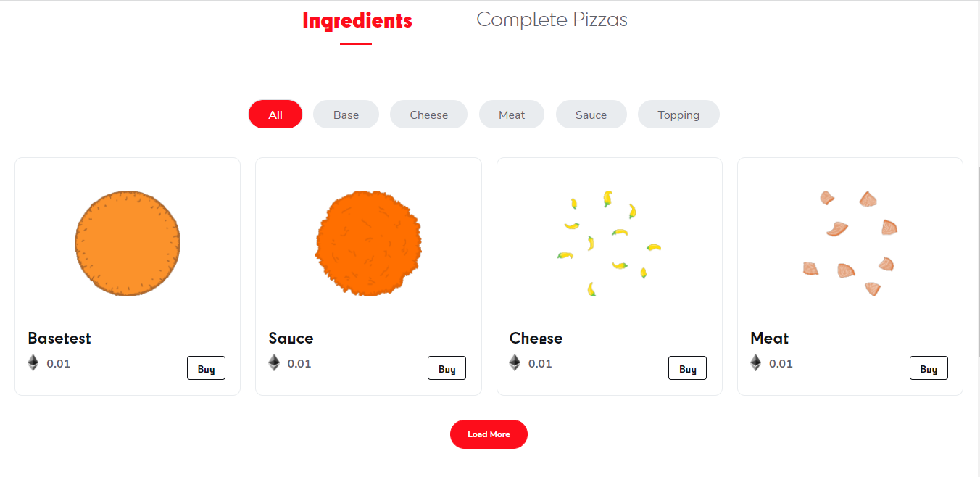Buy the Cheese ingredient
The height and width of the screenshot is (477, 980).
(x=687, y=368)
